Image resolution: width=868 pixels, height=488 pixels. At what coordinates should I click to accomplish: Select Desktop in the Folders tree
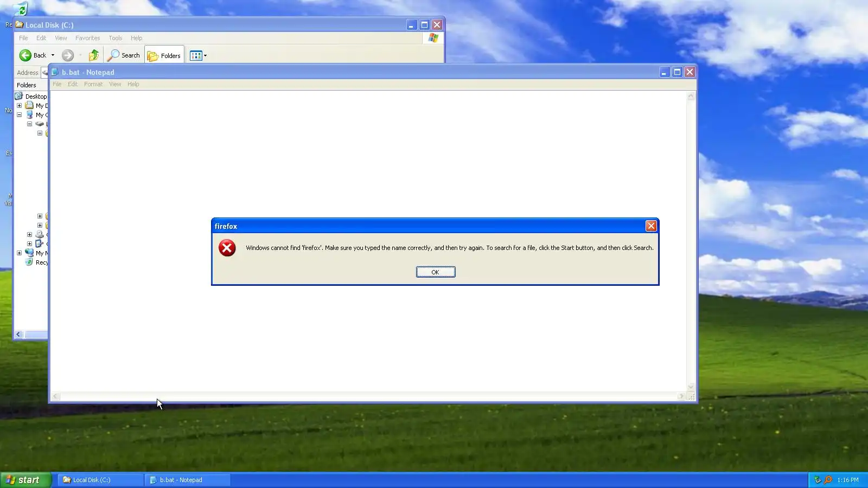[36, 97]
